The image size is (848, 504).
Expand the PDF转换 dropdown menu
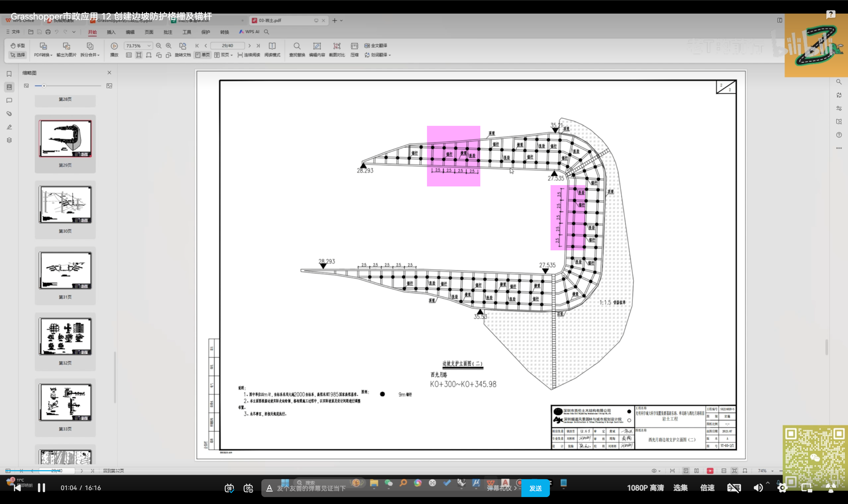pos(43,55)
